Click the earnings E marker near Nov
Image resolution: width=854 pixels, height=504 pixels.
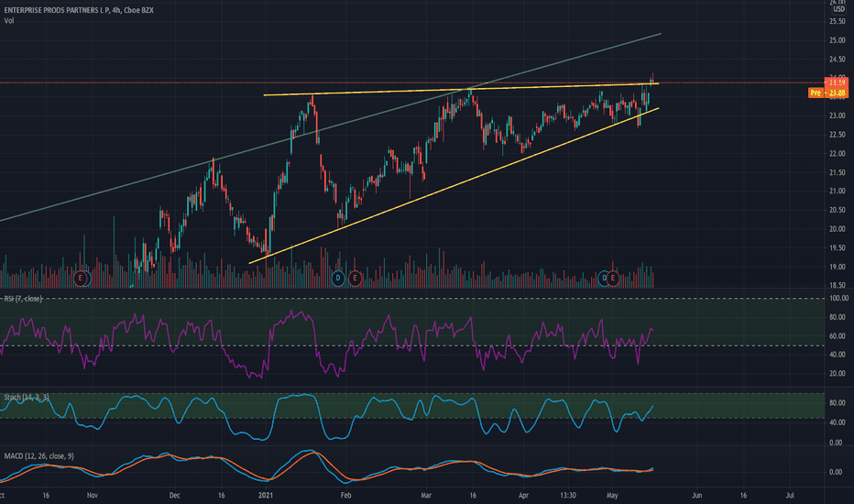[82, 279]
